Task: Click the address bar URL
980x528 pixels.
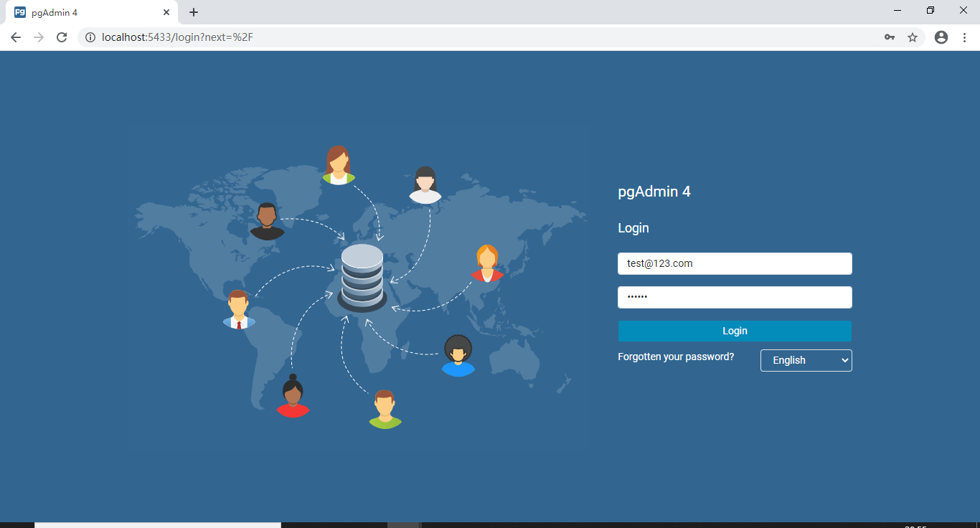Action: click(178, 37)
